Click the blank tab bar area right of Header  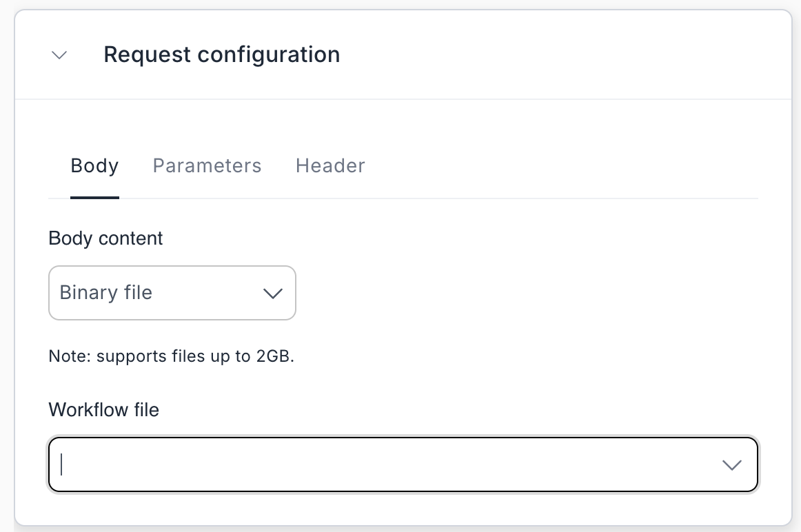click(x=551, y=166)
